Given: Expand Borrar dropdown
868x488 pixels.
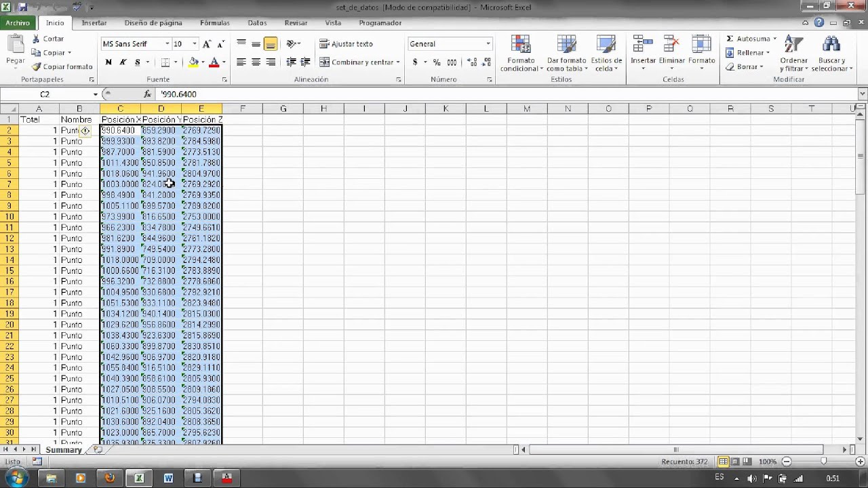Looking at the screenshot, I should [x=762, y=67].
